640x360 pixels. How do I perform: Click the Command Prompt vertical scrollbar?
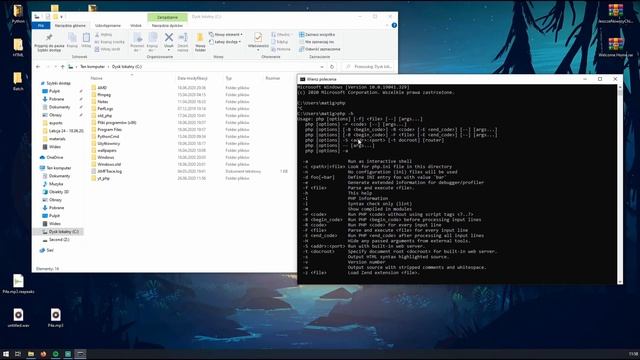tap(620, 184)
